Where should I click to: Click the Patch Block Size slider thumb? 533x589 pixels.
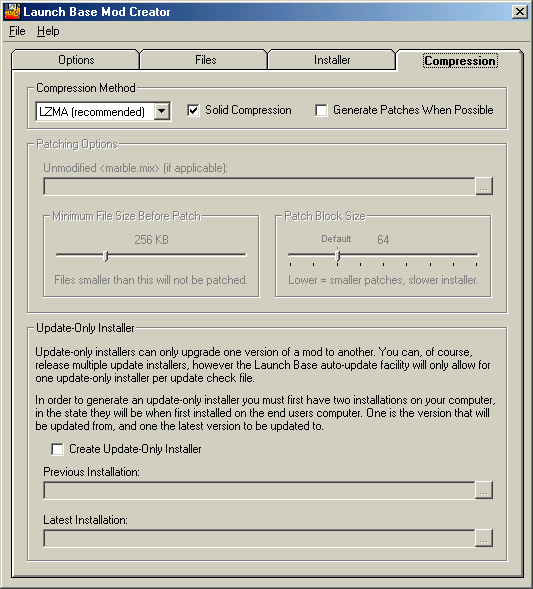pos(338,256)
